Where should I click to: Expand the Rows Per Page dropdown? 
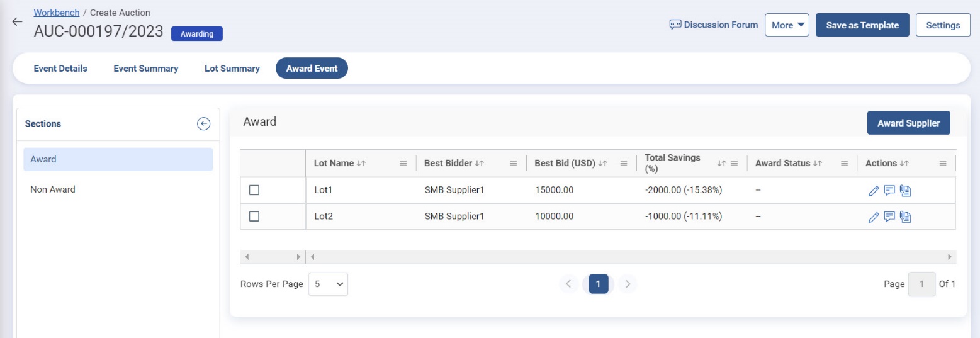point(328,284)
